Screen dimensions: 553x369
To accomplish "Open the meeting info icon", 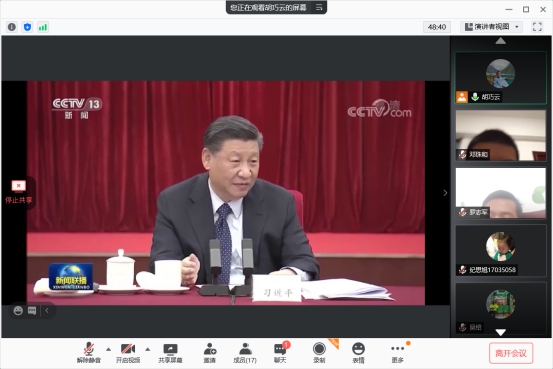I will [12, 27].
